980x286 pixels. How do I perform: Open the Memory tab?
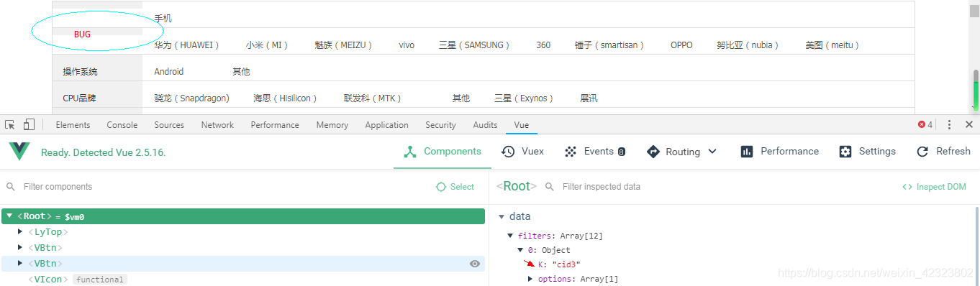tap(332, 124)
